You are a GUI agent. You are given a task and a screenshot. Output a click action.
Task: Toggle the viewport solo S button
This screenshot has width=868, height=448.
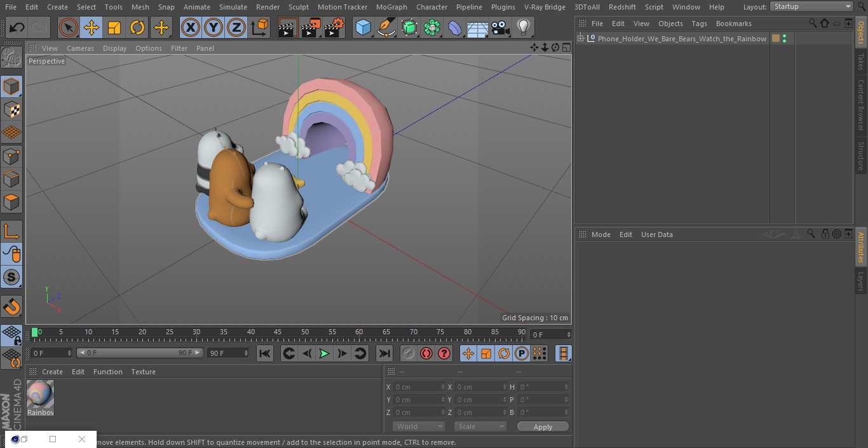point(11,277)
